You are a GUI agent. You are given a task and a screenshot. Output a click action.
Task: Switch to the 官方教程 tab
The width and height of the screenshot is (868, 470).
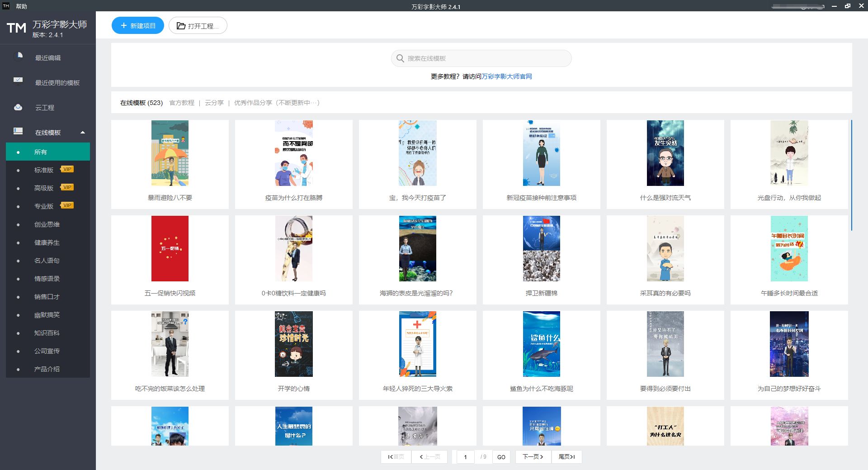tap(182, 103)
